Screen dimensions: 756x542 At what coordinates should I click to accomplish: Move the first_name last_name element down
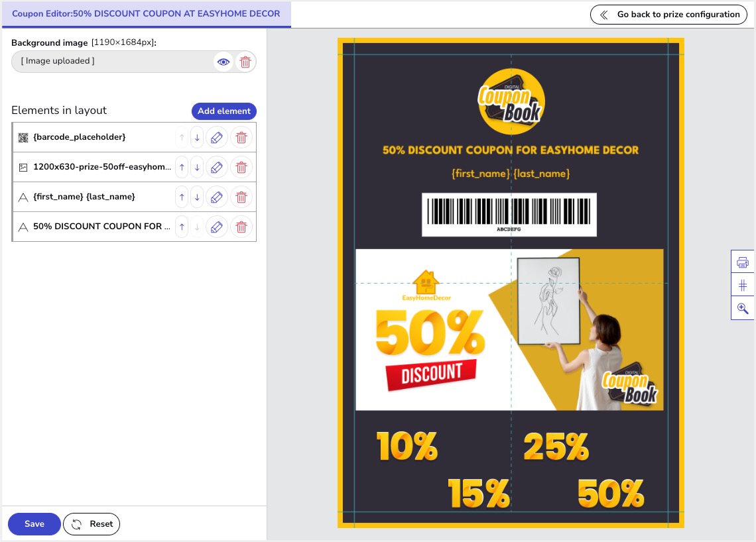pyautogui.click(x=197, y=197)
